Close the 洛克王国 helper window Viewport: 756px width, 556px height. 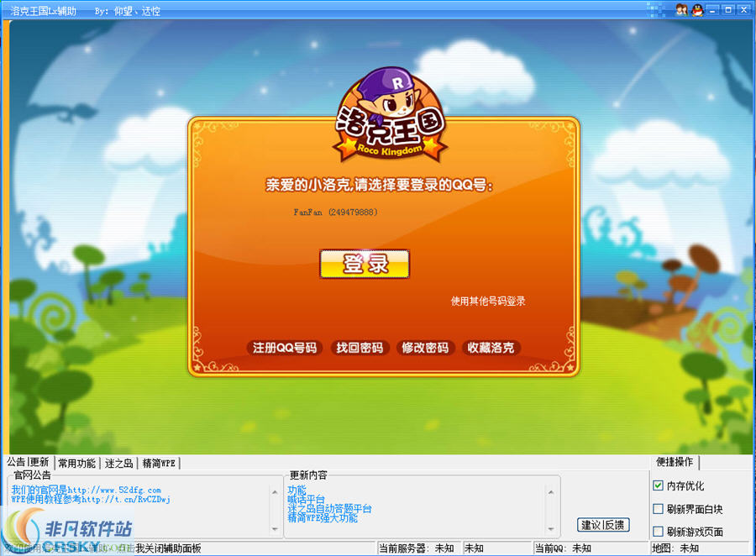click(744, 9)
